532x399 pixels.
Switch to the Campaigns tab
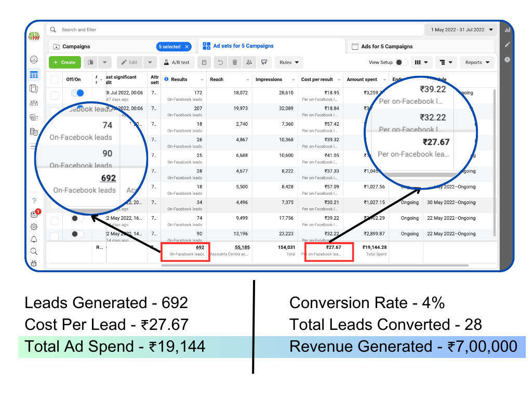[x=76, y=47]
